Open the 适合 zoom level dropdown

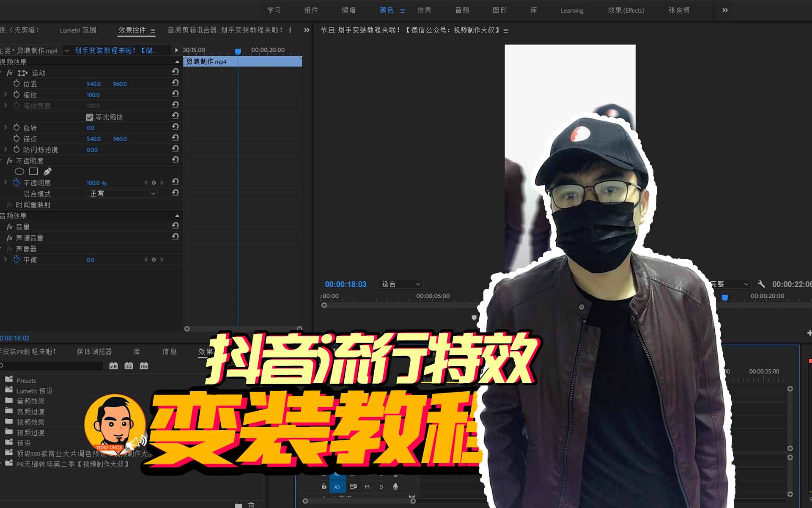(400, 284)
